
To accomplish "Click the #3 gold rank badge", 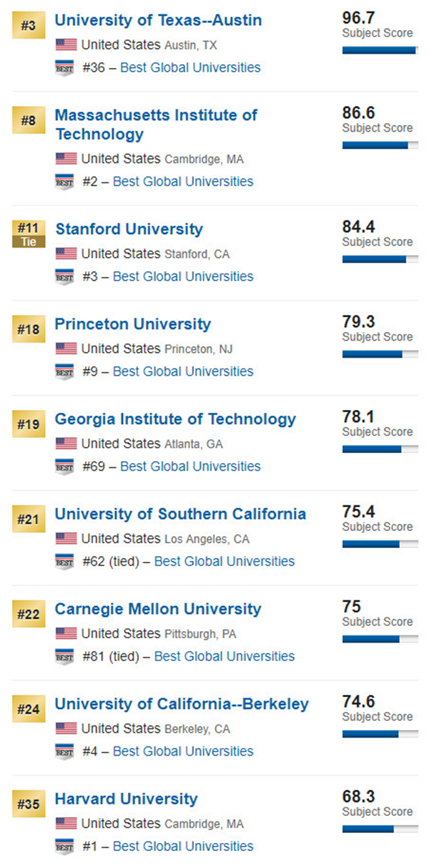I will click(29, 24).
